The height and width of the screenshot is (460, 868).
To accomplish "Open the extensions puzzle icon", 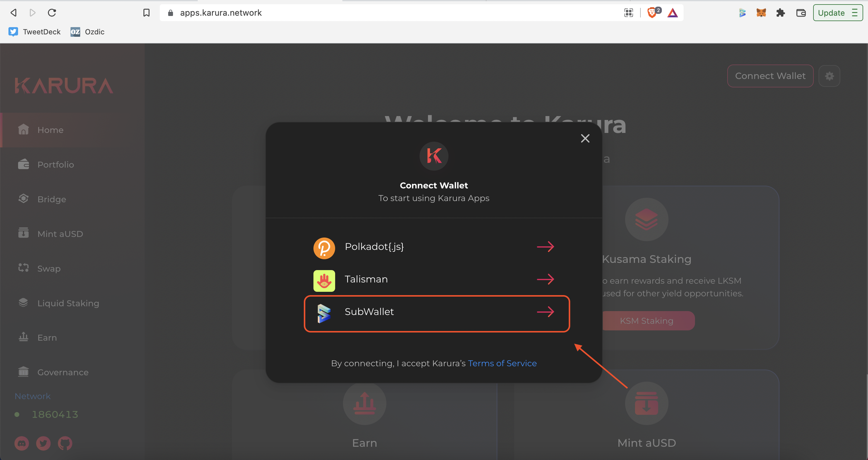I will pyautogui.click(x=780, y=13).
